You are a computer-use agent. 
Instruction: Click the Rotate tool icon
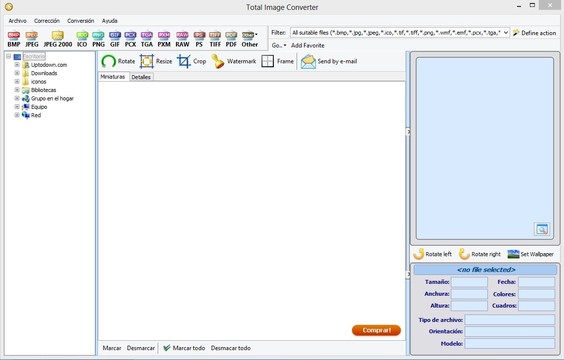[108, 61]
